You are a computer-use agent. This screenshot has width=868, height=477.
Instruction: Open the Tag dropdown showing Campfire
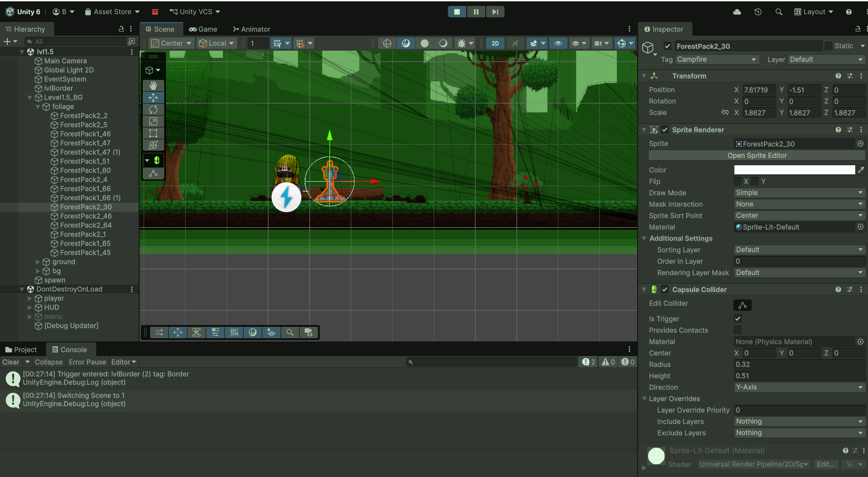(x=717, y=59)
